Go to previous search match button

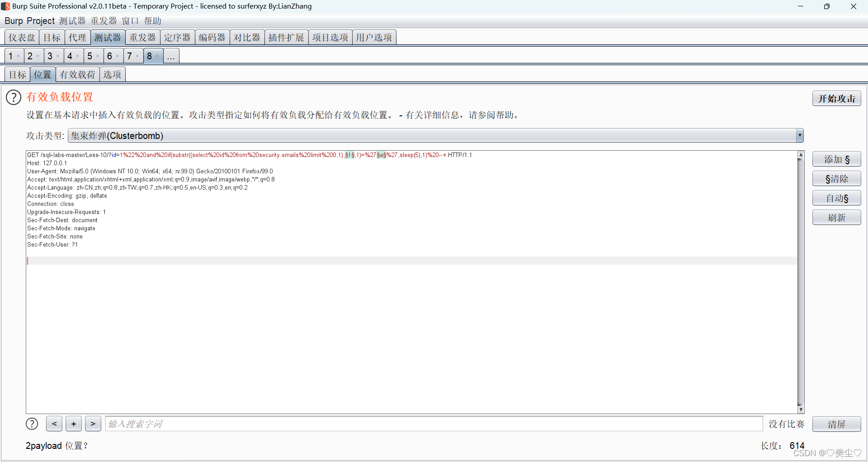click(x=54, y=424)
